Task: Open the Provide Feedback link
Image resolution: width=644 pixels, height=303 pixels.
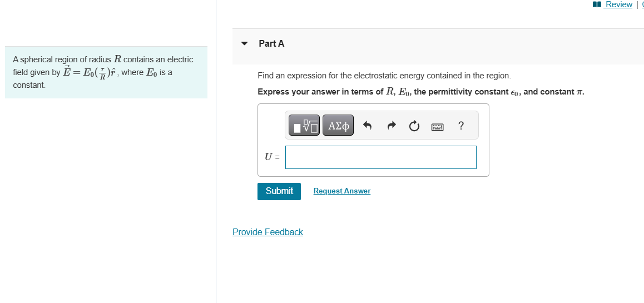Action: 267,232
